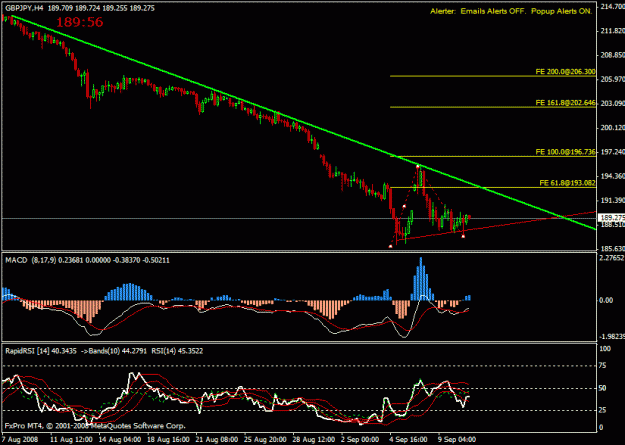The height and width of the screenshot is (445, 625).
Task: Click the 194.360 price scale value
Action: pos(612,176)
